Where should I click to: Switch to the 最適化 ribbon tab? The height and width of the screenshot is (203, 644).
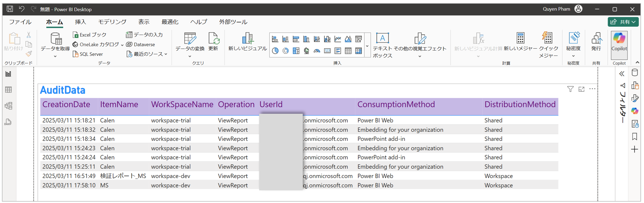point(170,22)
